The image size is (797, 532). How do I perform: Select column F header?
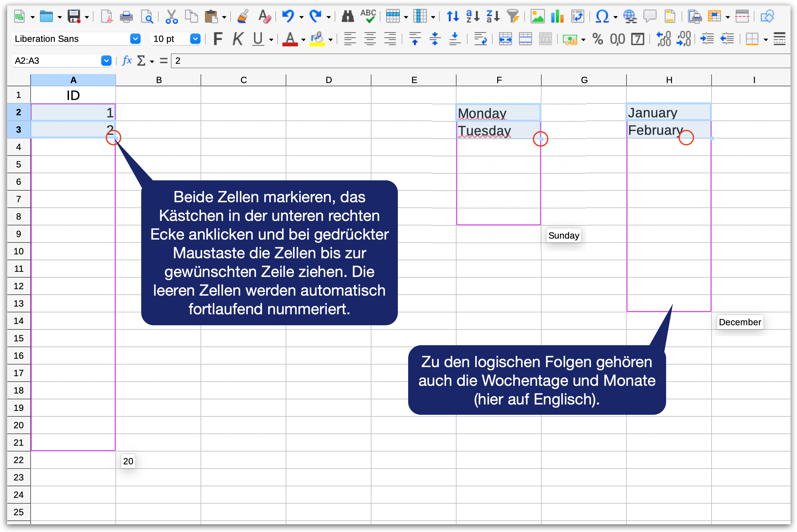pyautogui.click(x=498, y=80)
